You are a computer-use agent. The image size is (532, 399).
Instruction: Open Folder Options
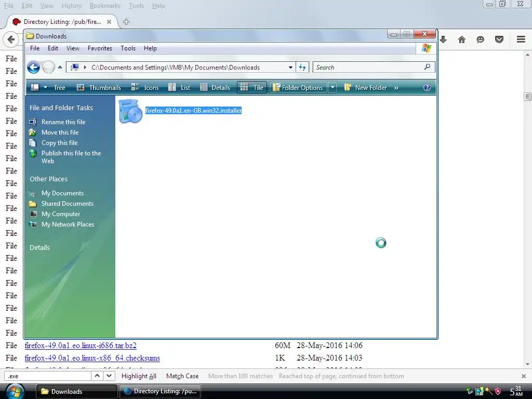pos(299,87)
